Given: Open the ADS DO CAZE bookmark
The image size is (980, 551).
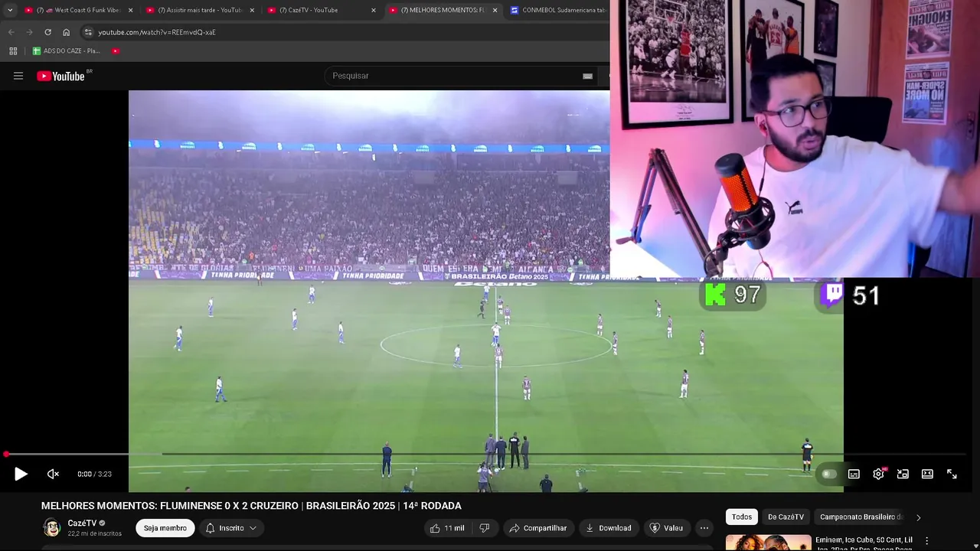Looking at the screenshot, I should tap(66, 51).
